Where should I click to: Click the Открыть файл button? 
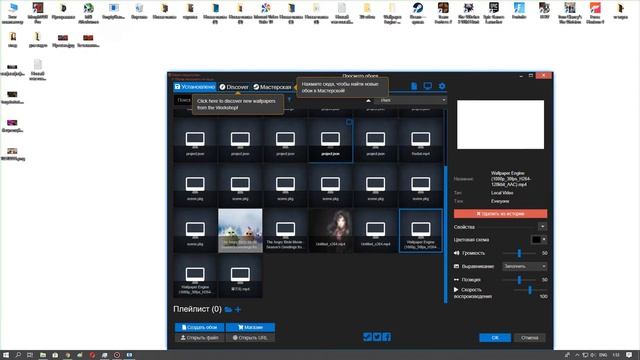click(x=200, y=338)
